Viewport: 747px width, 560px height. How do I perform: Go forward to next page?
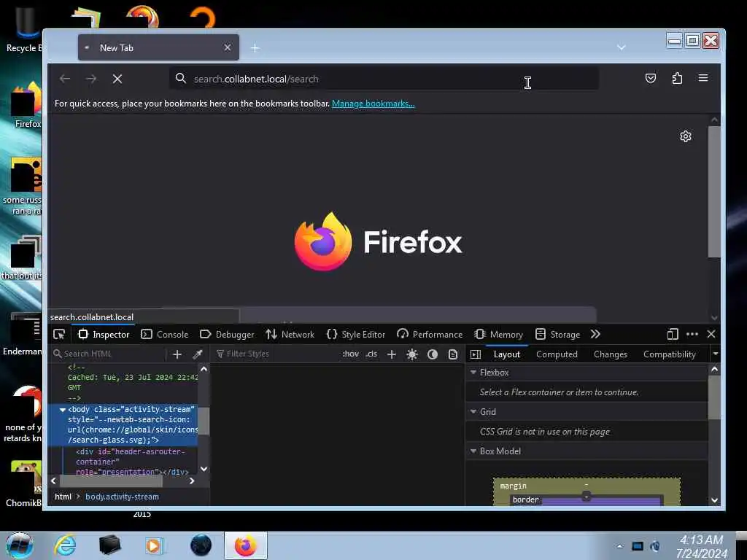91,79
